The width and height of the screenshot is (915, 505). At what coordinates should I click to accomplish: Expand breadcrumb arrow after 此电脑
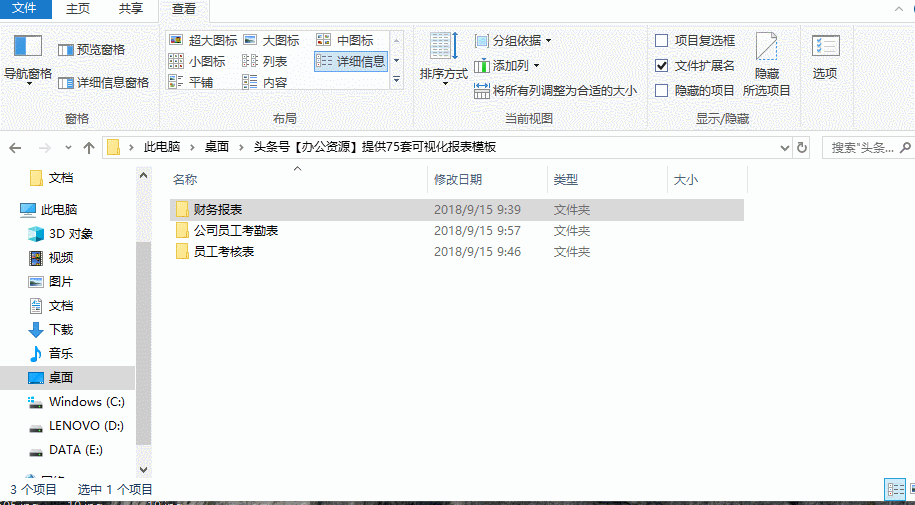(x=192, y=147)
